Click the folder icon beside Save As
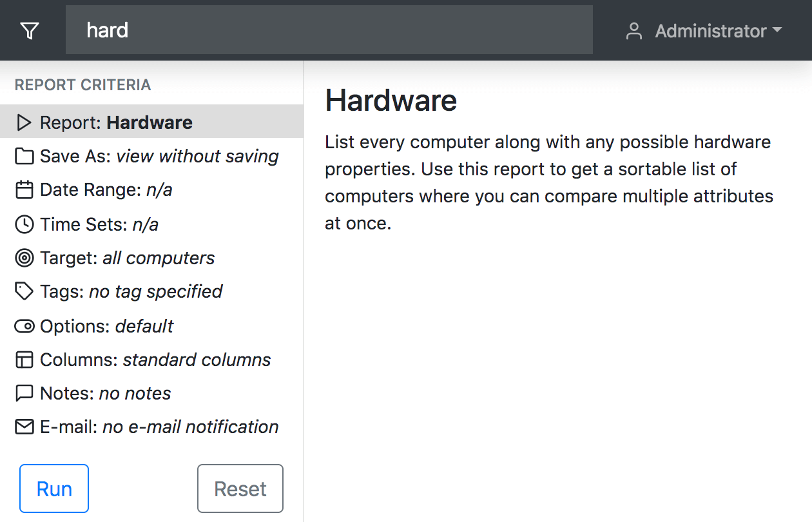812x522 pixels. click(24, 157)
